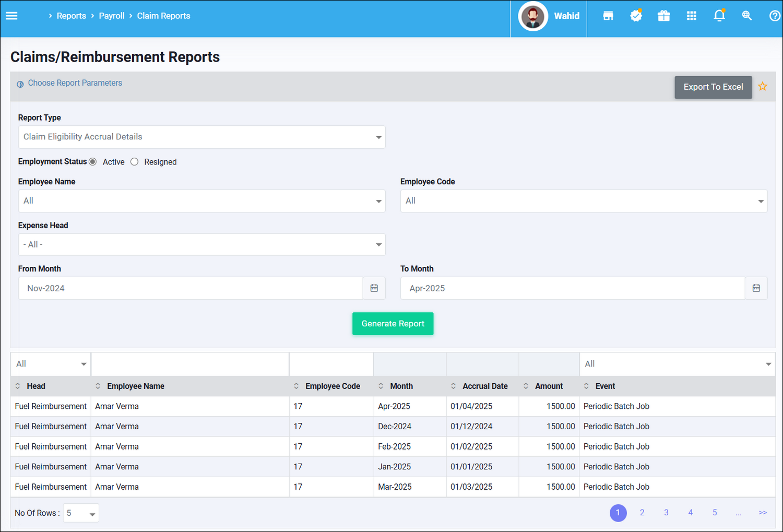Open the search magnifier icon in header

747,16
